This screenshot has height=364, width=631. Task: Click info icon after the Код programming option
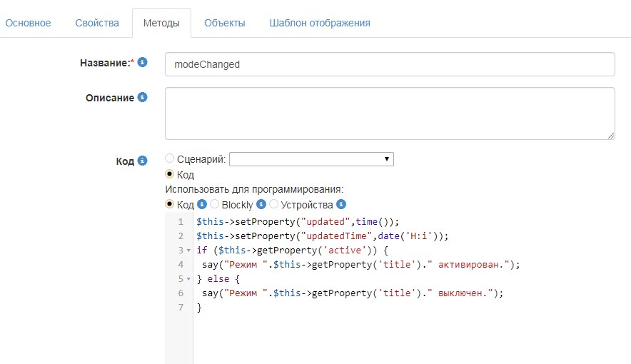click(202, 204)
